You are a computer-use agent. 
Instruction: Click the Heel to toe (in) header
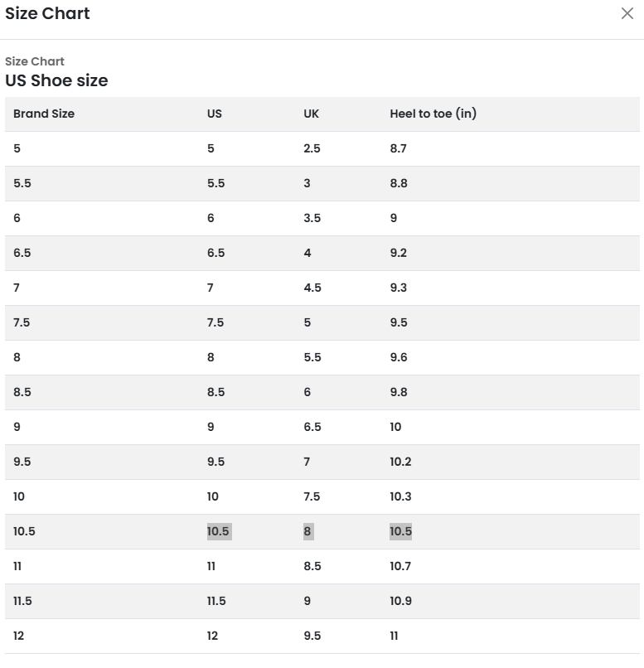click(433, 114)
